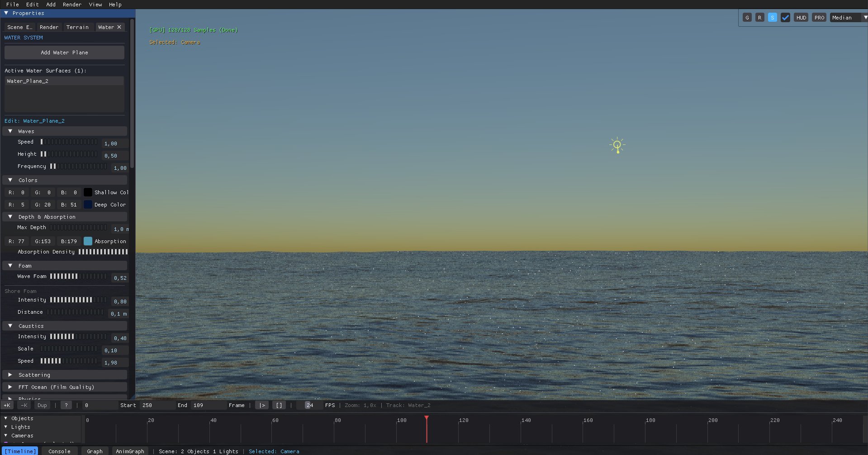Enable the HUD display icon
The image size is (868, 455).
(801, 17)
